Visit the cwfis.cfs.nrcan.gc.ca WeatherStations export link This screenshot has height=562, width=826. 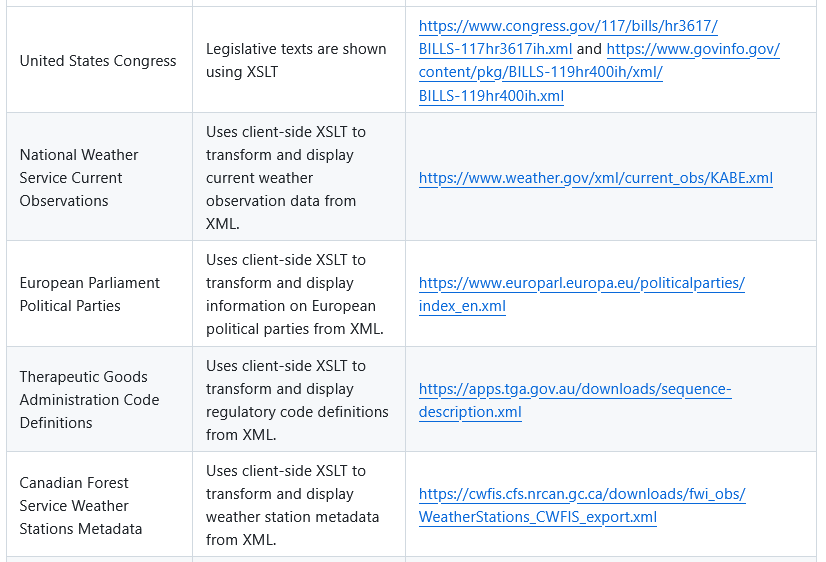coord(581,495)
